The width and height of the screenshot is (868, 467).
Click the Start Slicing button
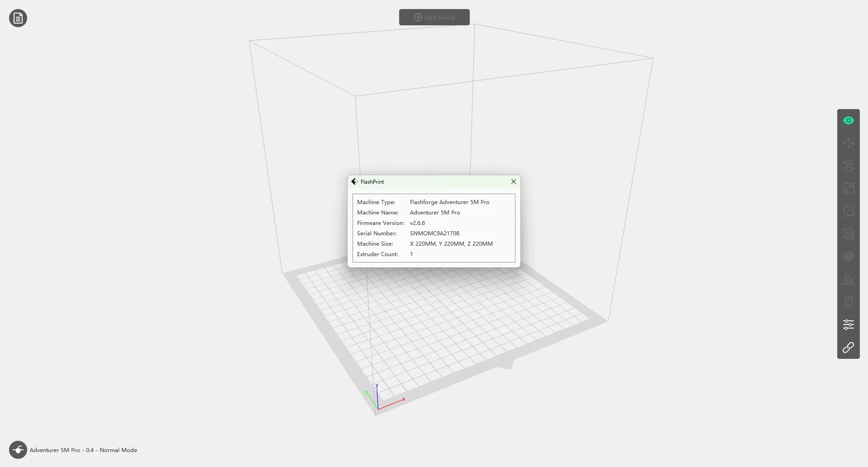tap(434, 17)
